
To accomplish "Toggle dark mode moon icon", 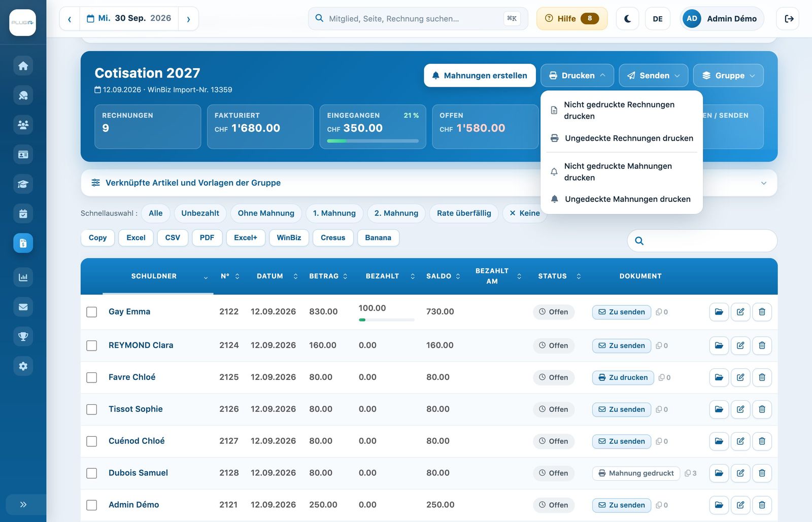I will 627,19.
